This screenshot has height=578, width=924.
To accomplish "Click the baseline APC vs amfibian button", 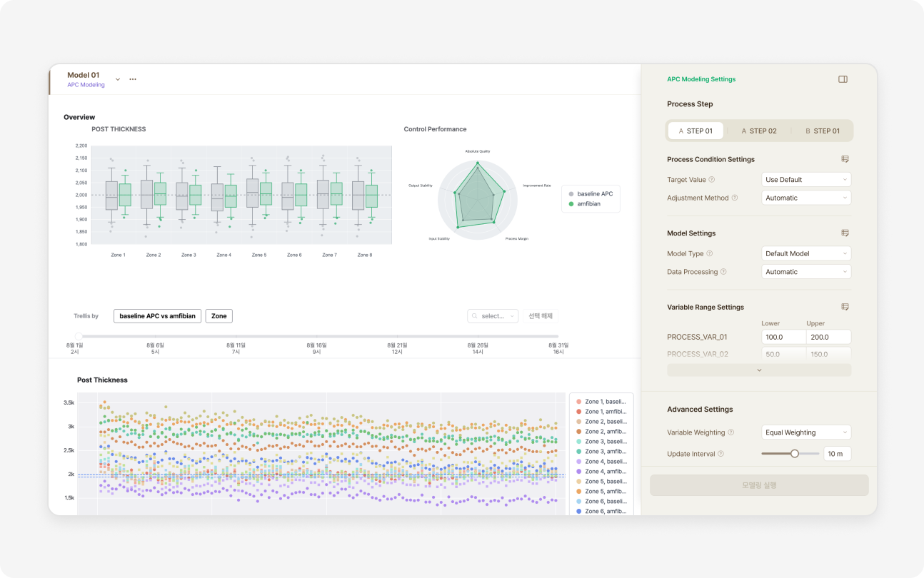I will 157,316.
